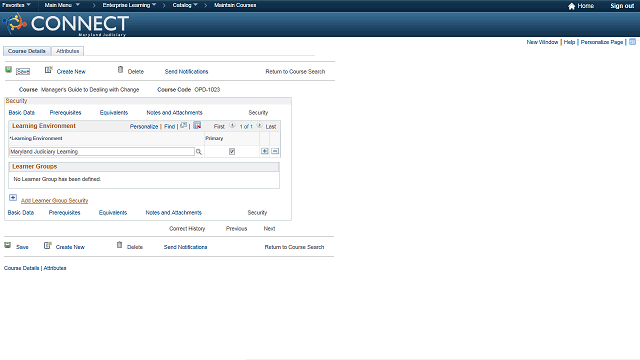The width and height of the screenshot is (640, 360).
Task: Click the Previous button
Action: 236,229
